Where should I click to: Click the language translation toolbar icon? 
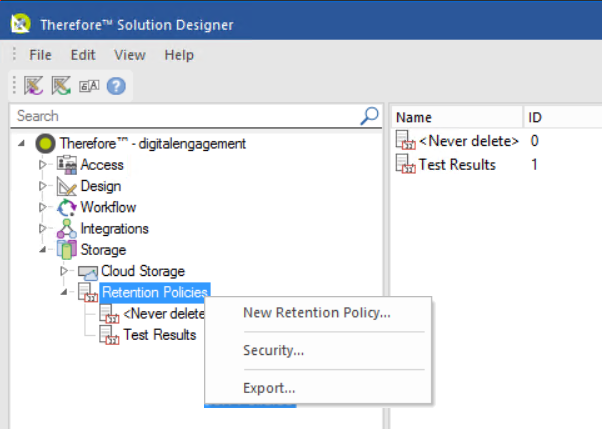coord(89,86)
